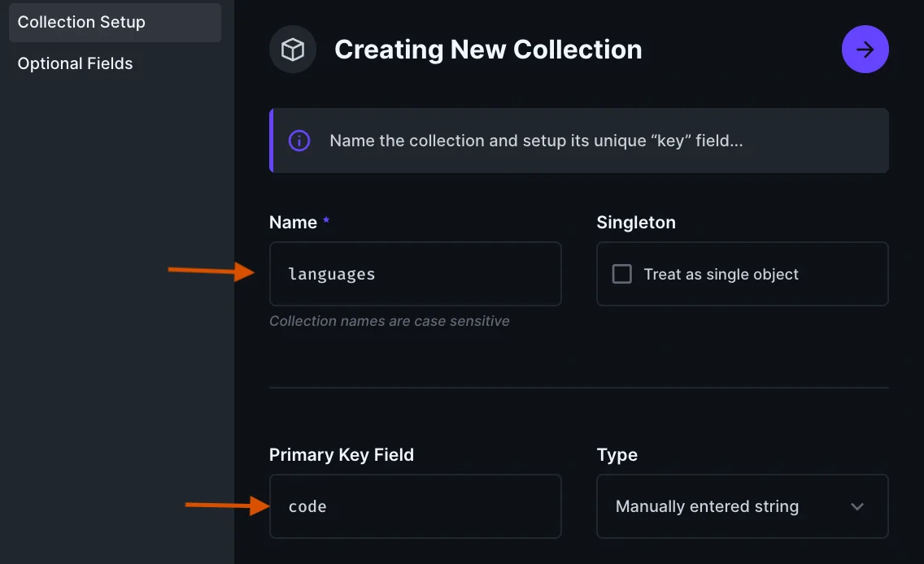Click the "Creating New Collection" heading

[488, 50]
